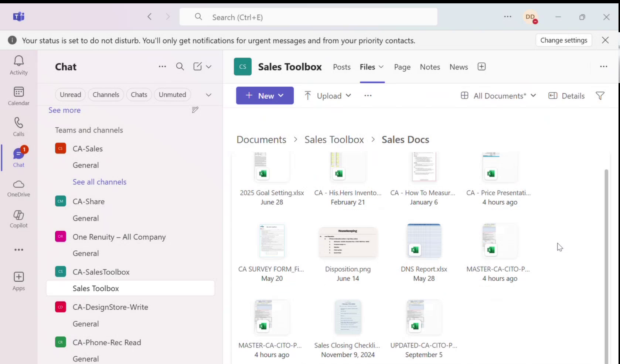Enable the Unmuted filter chip

(172, 95)
